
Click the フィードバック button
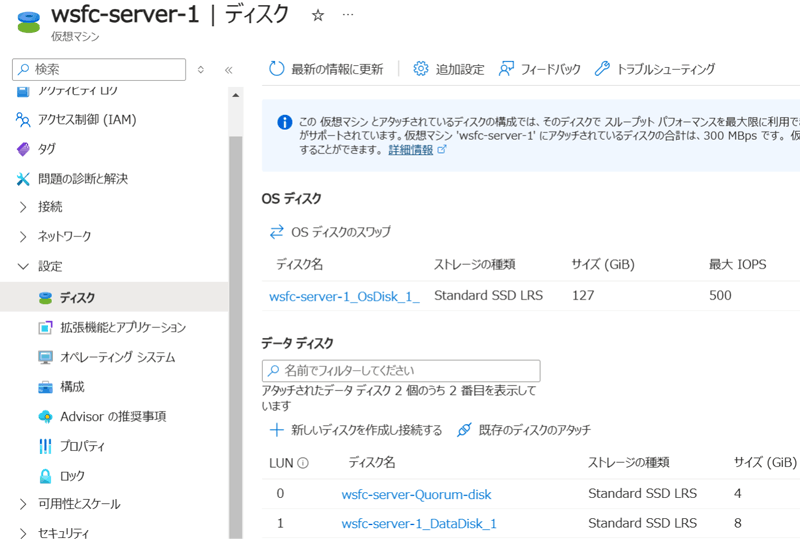[540, 69]
